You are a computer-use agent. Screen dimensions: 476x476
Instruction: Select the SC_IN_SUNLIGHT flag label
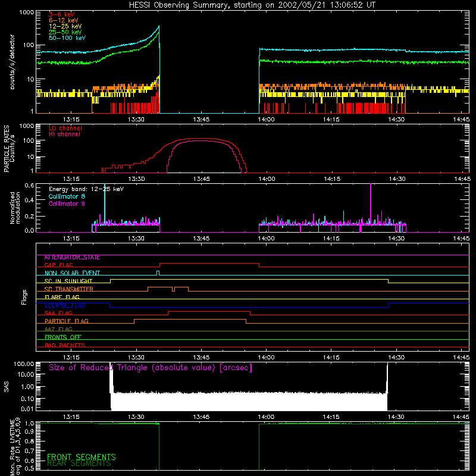68,281
